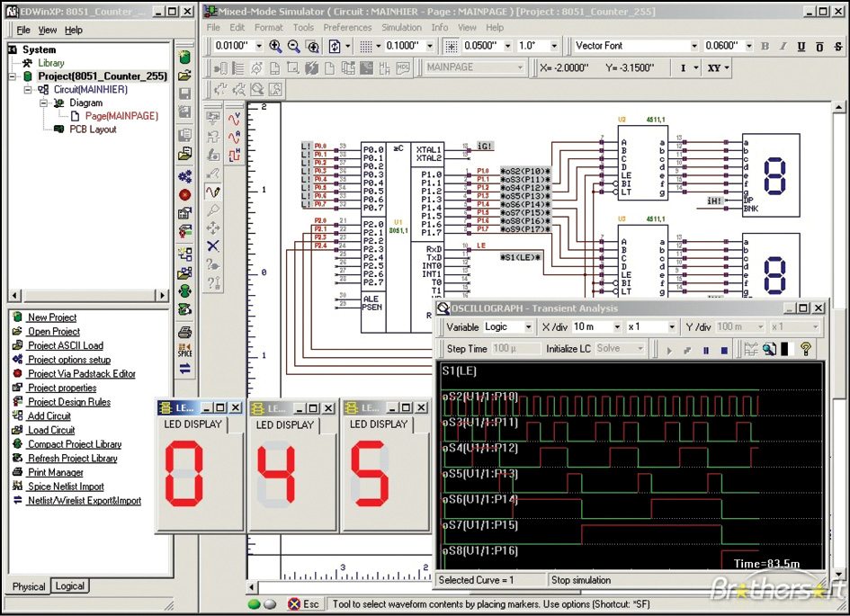Image resolution: width=850 pixels, height=616 pixels.
Task: Click the oscillograph help question mark icon
Action: [x=807, y=349]
